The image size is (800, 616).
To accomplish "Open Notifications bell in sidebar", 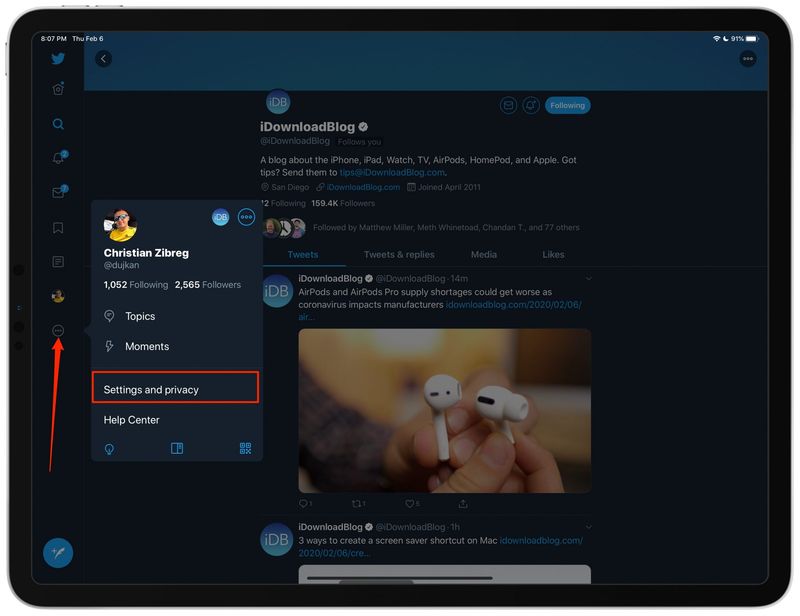I will [x=59, y=157].
